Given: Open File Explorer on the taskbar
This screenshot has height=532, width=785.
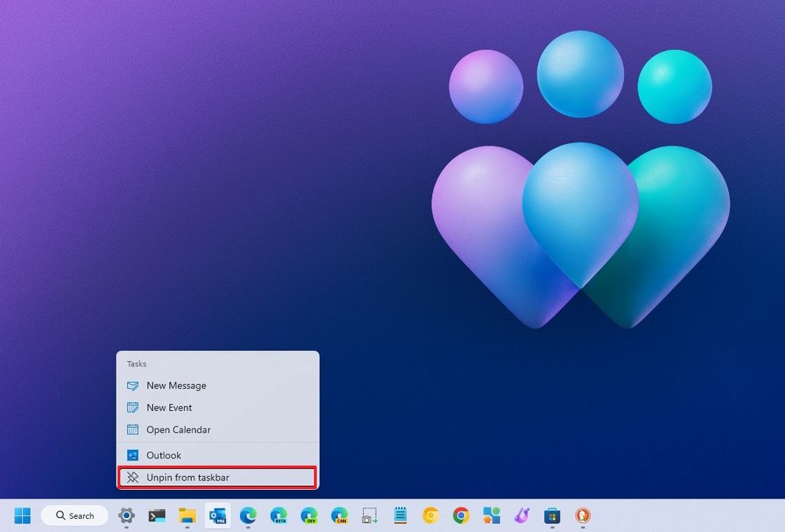Looking at the screenshot, I should point(186,516).
